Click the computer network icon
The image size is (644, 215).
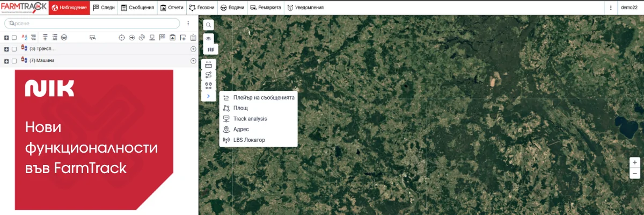coord(152,38)
